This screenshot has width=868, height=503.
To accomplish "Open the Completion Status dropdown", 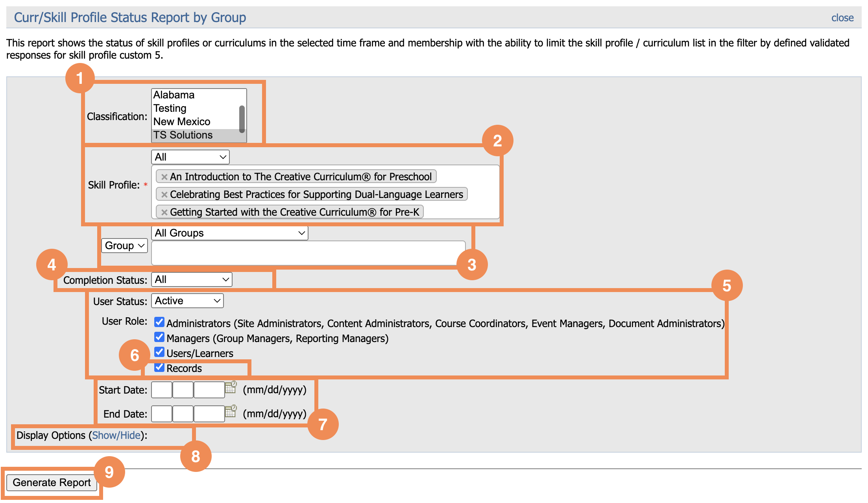I will [191, 279].
